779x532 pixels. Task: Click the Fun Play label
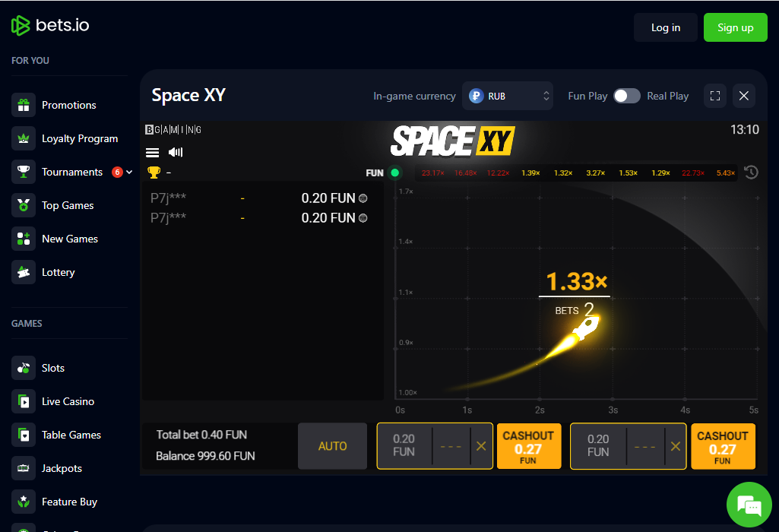(587, 96)
